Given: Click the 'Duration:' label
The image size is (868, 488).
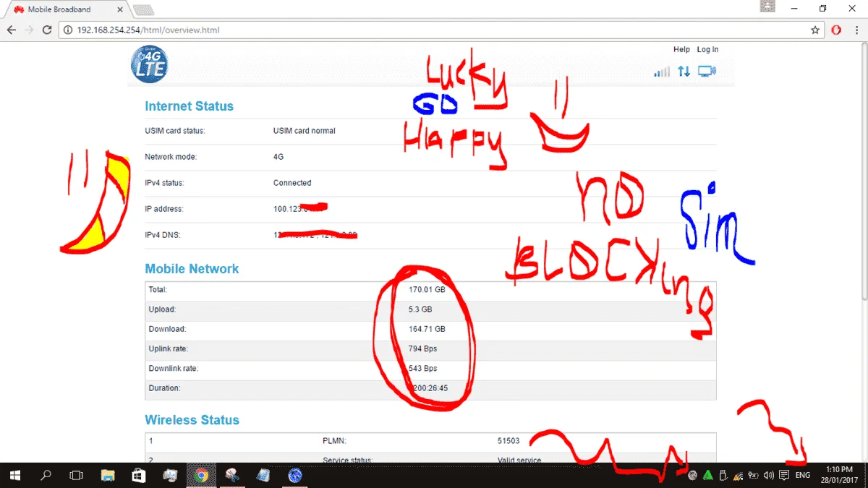Looking at the screenshot, I should [165, 388].
